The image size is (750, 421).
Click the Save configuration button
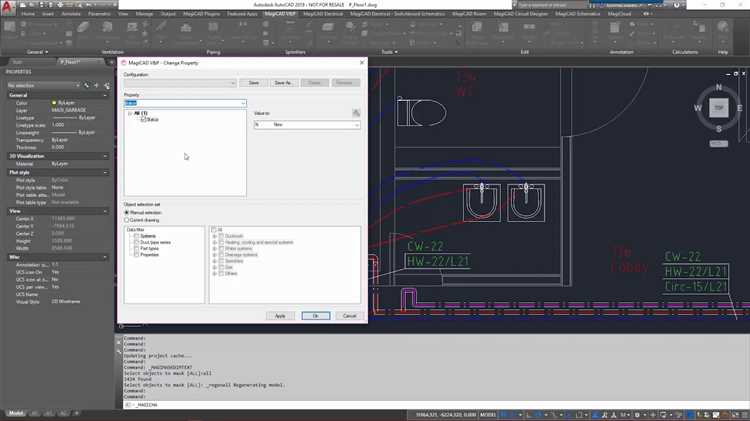[254, 83]
